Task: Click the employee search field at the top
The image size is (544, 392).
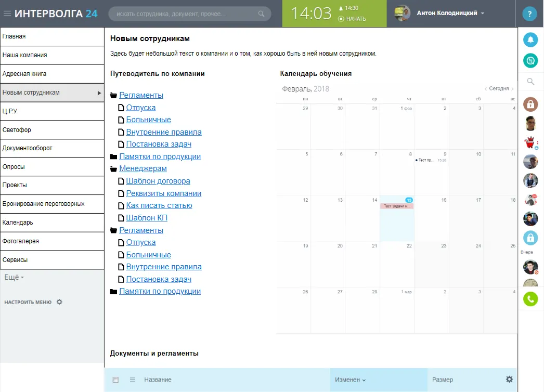Action: point(187,14)
